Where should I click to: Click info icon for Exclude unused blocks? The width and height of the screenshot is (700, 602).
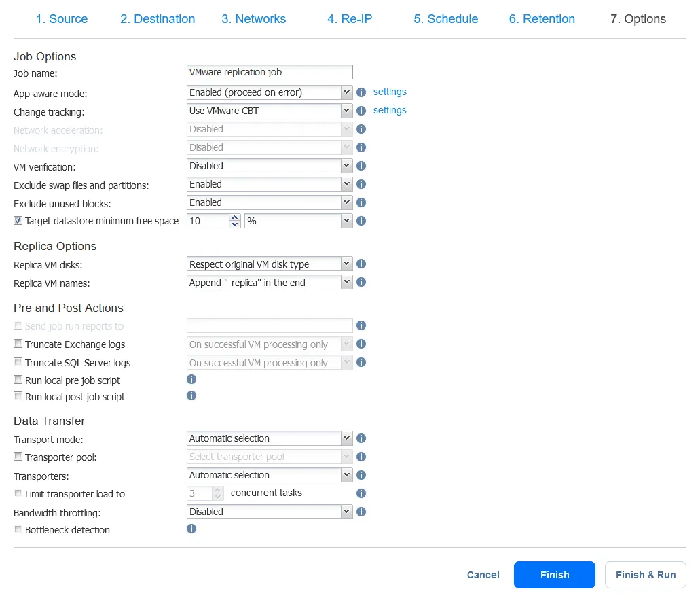361,202
